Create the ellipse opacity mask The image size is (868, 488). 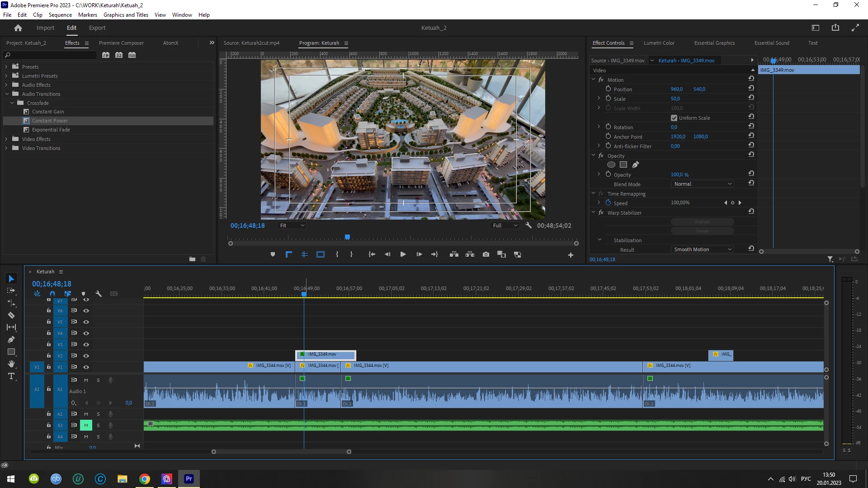pos(611,165)
